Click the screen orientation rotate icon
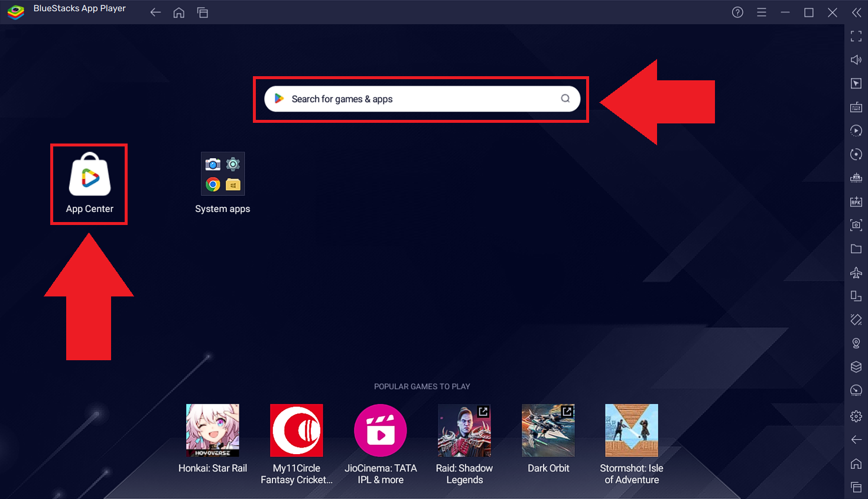This screenshot has width=868, height=499. pyautogui.click(x=856, y=296)
